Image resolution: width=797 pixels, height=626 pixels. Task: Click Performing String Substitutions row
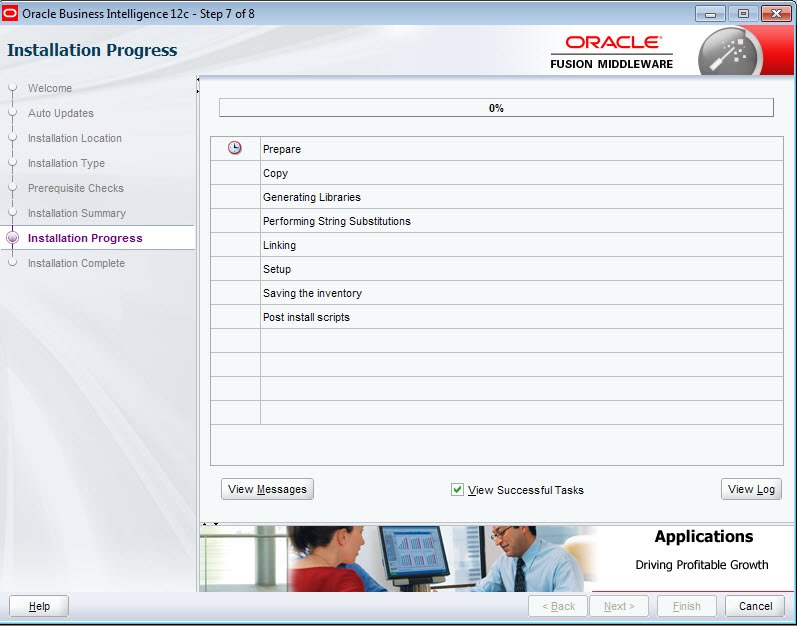coord(497,221)
